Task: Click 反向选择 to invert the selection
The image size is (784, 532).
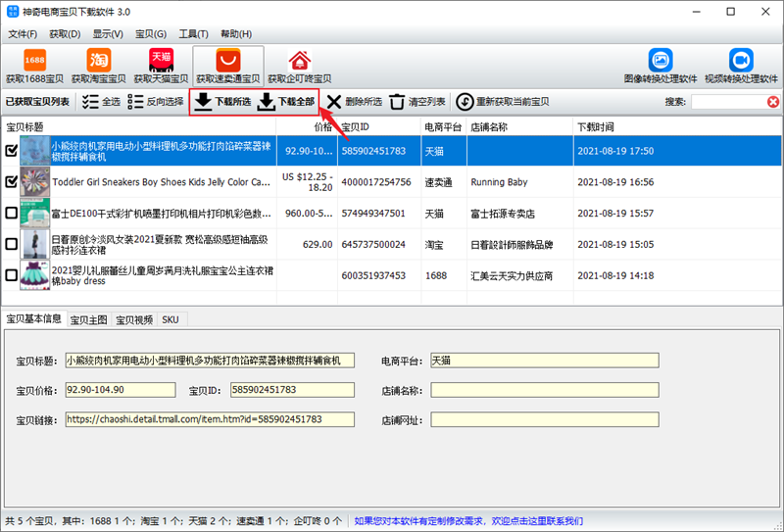Action: [x=156, y=102]
